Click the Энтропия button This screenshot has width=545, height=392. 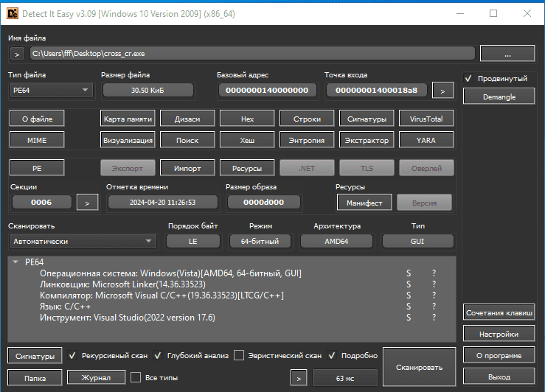click(x=307, y=139)
